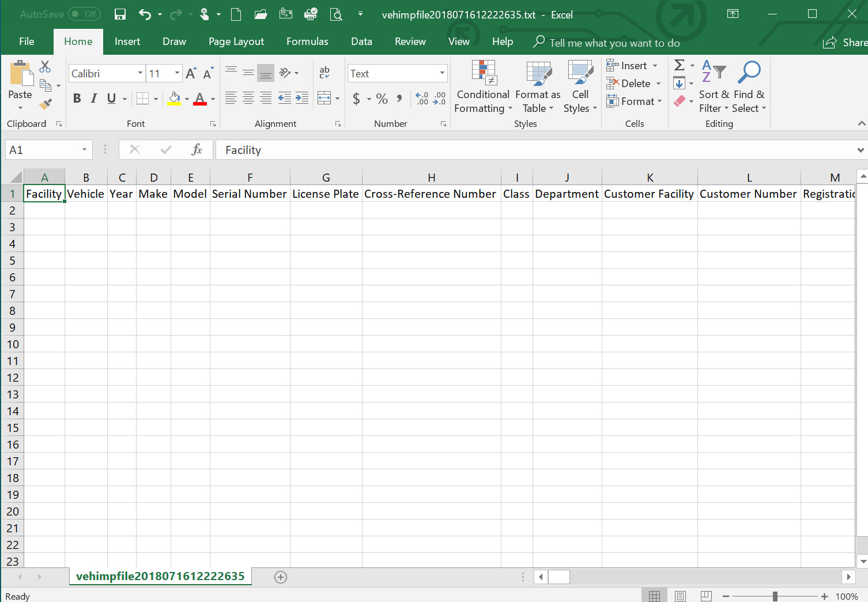The height and width of the screenshot is (602, 868).
Task: Click the Merge & Center icon
Action: [324, 99]
